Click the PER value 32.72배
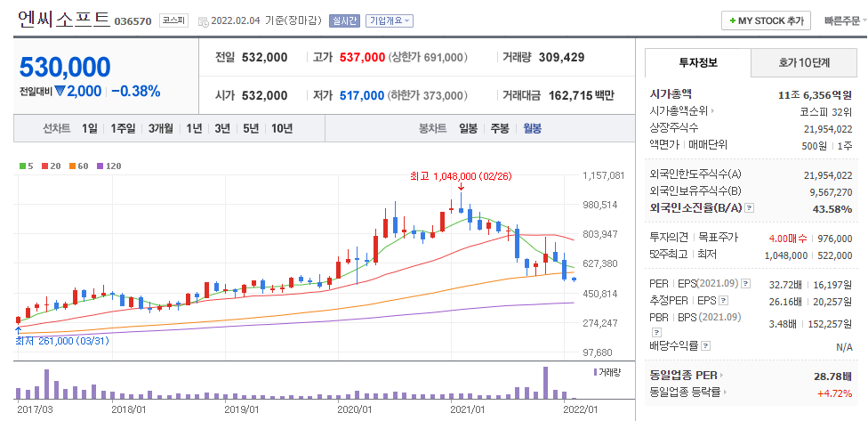 (x=785, y=285)
